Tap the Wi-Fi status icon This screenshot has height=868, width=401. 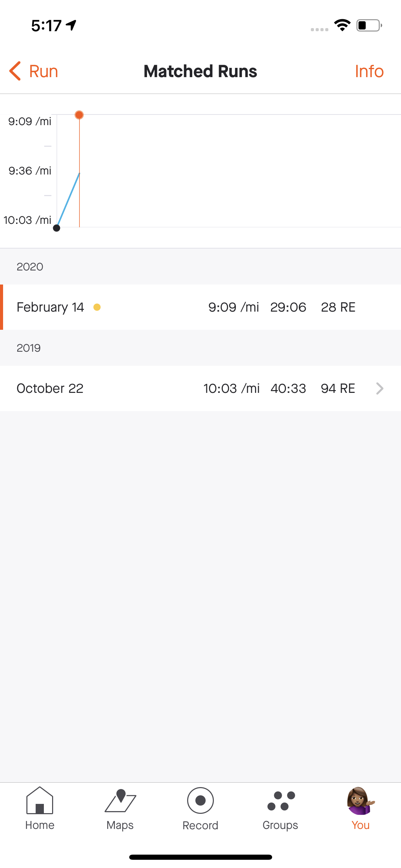[342, 25]
